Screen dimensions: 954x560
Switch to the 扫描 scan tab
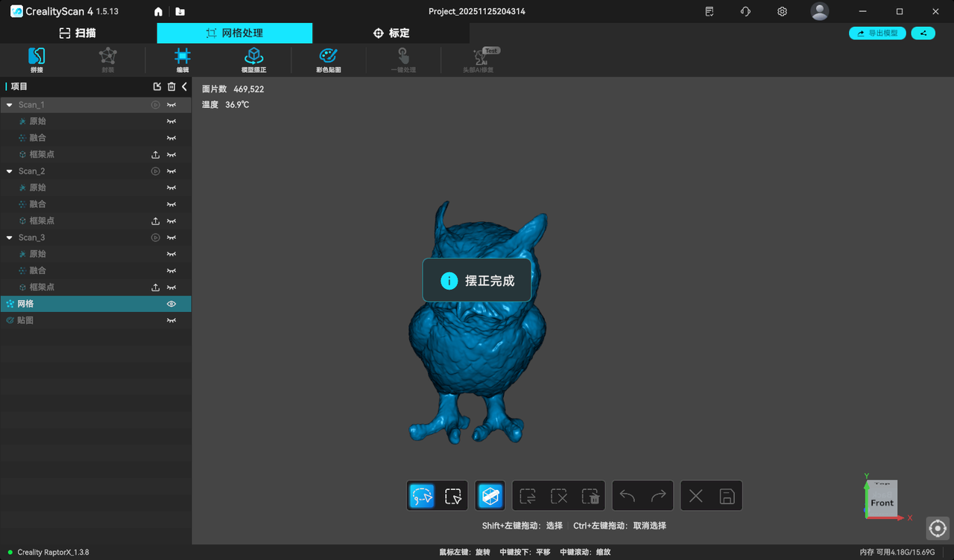[78, 34]
